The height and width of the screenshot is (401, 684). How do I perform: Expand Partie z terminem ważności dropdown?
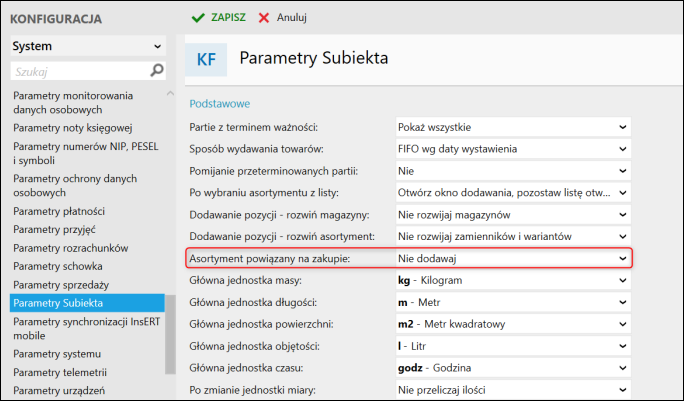click(512, 127)
